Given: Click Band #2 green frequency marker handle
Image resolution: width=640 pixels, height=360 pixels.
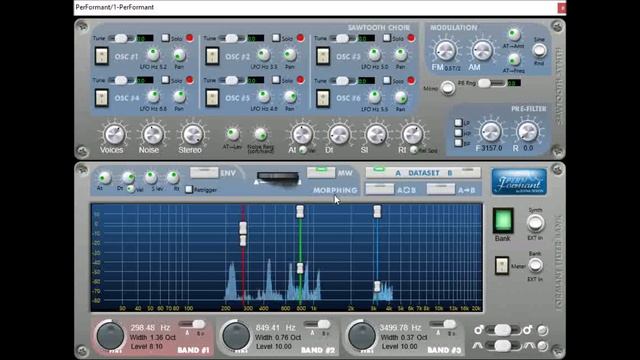Looking at the screenshot, I should (x=300, y=211).
